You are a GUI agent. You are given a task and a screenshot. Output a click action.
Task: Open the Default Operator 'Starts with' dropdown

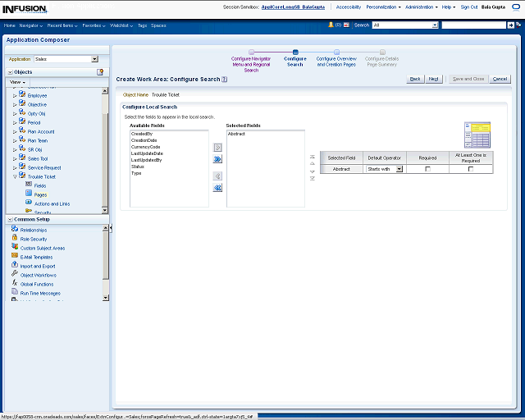pos(399,169)
